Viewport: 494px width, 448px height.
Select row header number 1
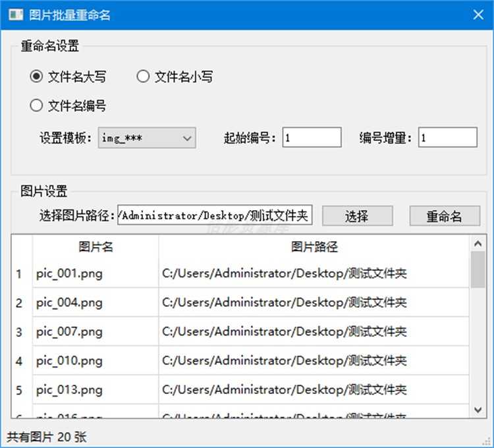point(22,273)
